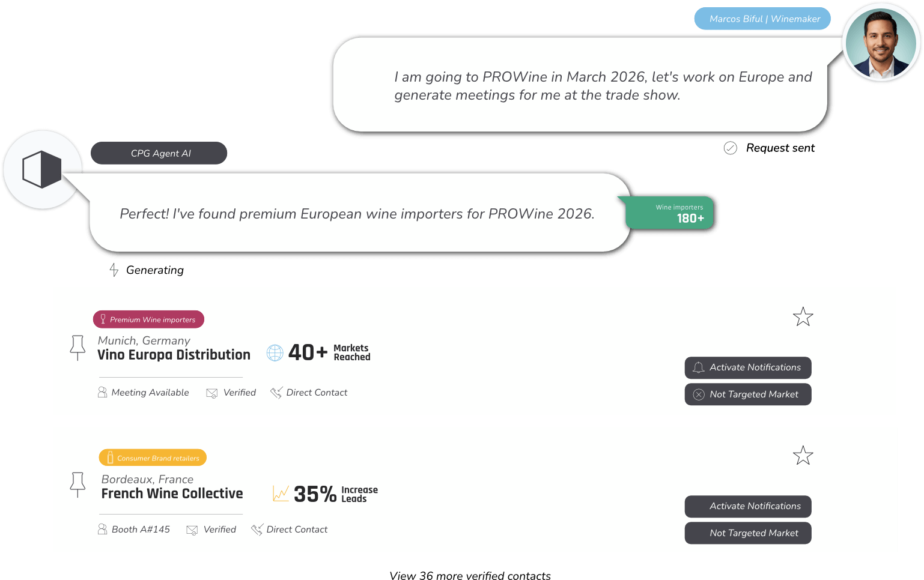Click the Meeting Available person icon
This screenshot has height=580, width=924.
click(102, 393)
